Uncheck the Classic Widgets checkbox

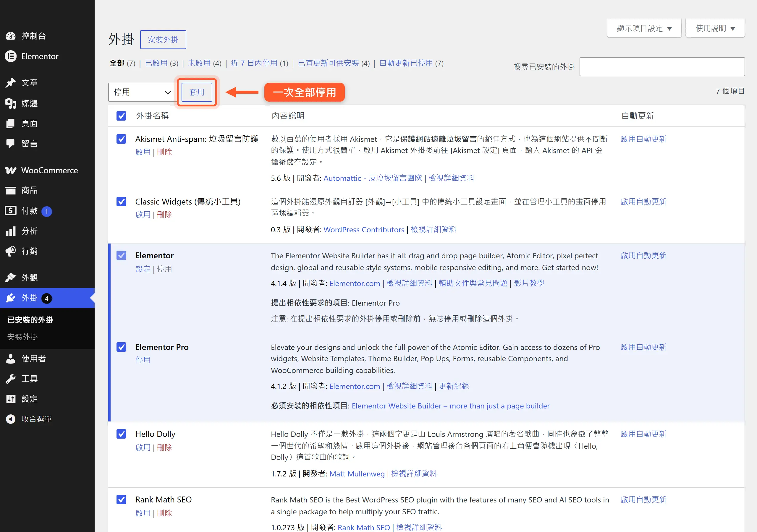121,201
